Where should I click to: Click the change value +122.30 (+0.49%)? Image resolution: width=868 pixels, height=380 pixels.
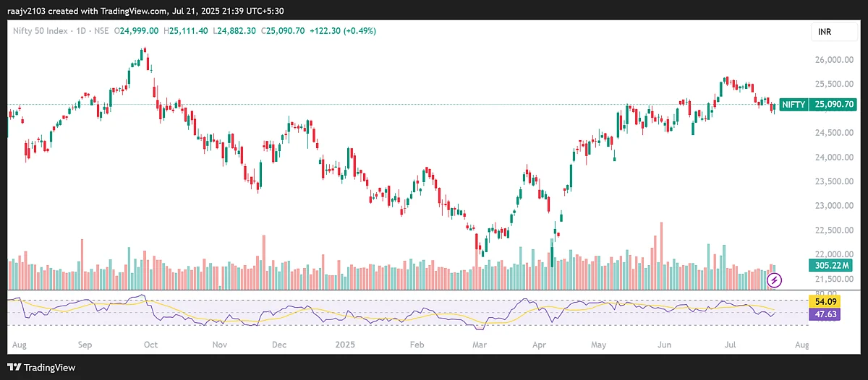344,31
